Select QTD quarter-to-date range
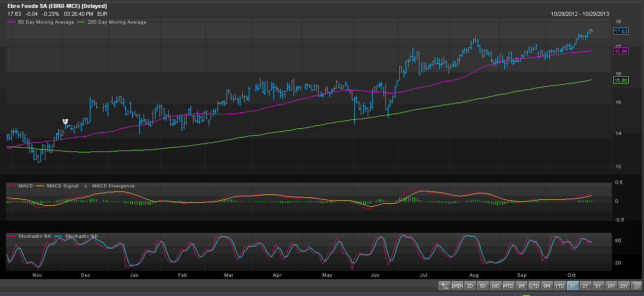The height and width of the screenshot is (296, 644). coord(534,286)
